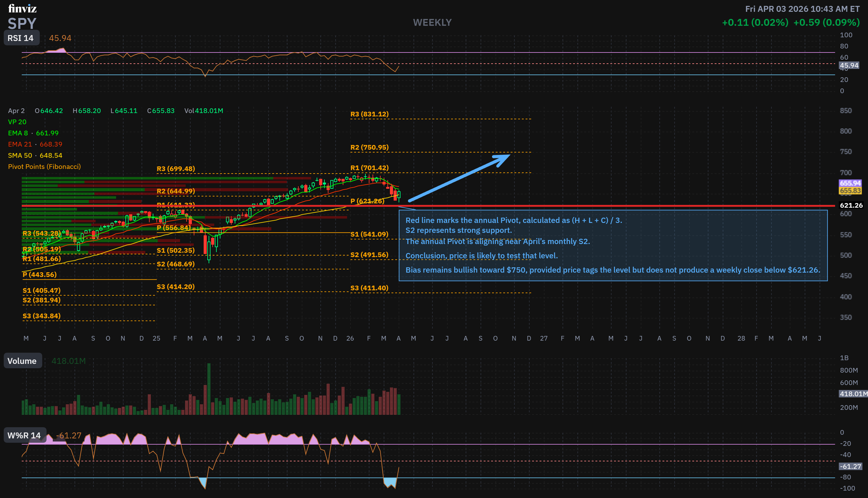Toggle the EMA 8 overlay legend
Viewport: 868px width, 498px height.
[x=33, y=133]
